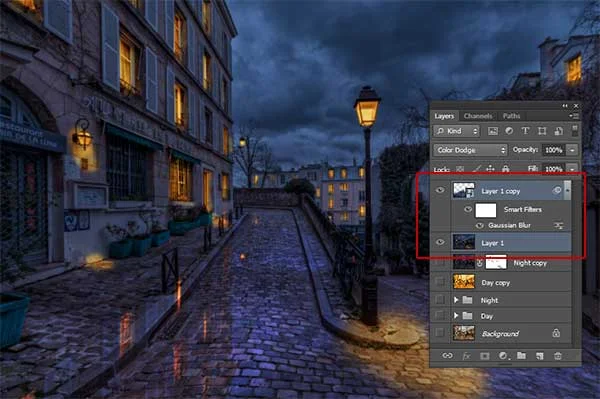Switch to the Channels tab
The height and width of the screenshot is (399, 600).
[x=478, y=116]
